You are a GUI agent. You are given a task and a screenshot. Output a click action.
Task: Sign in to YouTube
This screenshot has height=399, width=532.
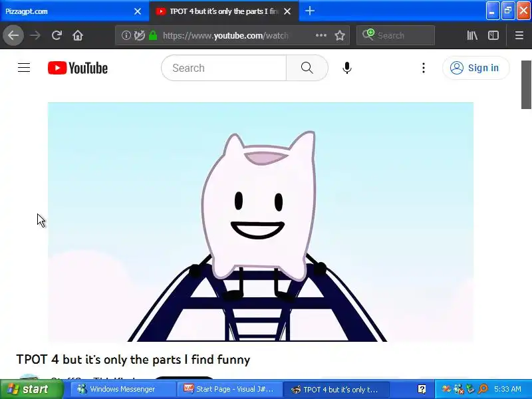475,68
